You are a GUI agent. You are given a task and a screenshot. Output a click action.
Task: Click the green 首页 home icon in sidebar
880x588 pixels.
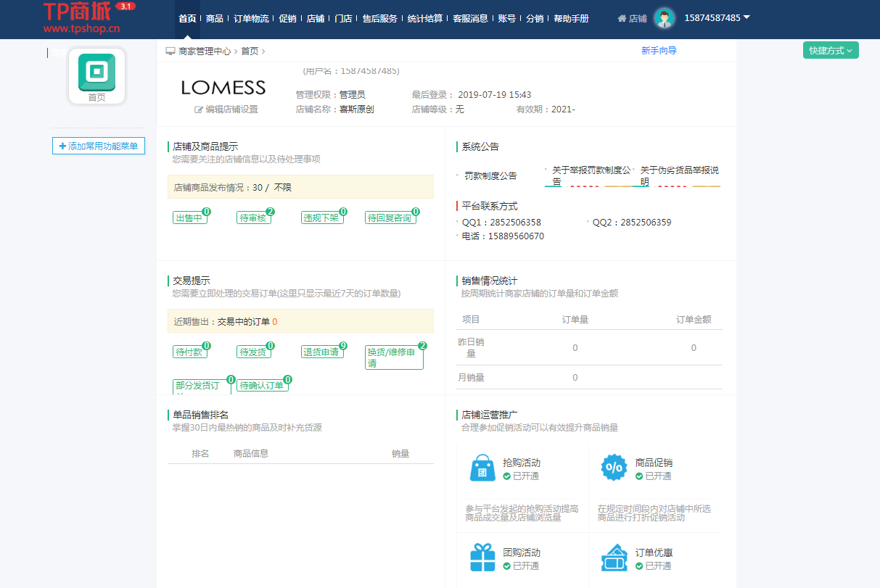point(96,73)
